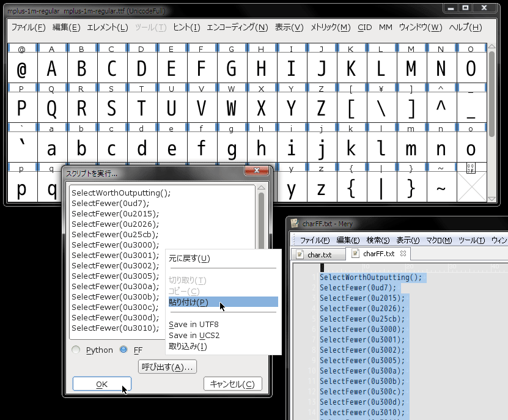Click the OK button in script dialog
The width and height of the screenshot is (508, 420).
pos(101,384)
